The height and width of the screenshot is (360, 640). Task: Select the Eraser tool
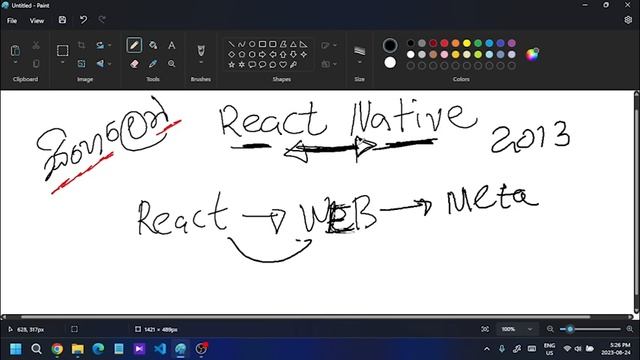(x=134, y=64)
